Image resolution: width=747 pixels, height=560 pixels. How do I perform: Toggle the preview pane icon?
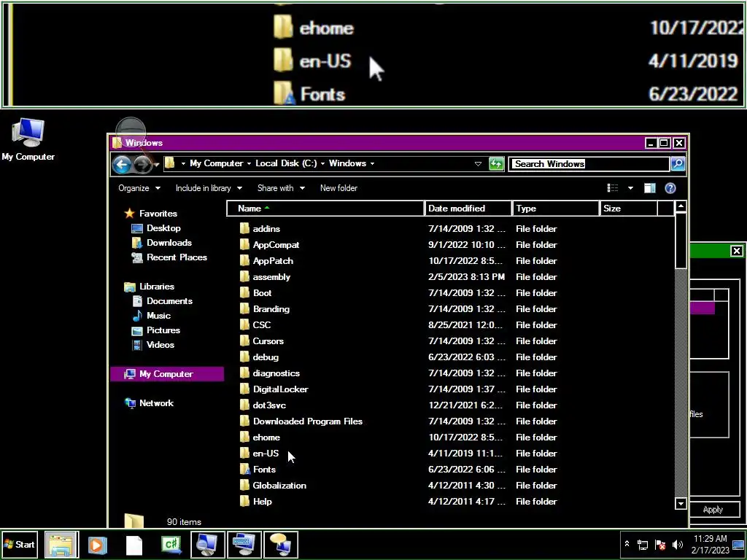pyautogui.click(x=650, y=188)
